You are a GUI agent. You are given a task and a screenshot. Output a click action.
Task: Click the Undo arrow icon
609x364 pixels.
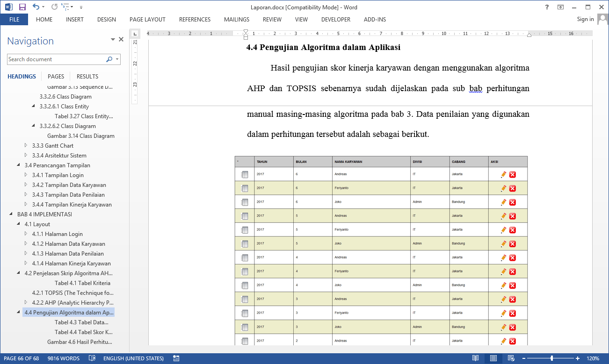[36, 7]
